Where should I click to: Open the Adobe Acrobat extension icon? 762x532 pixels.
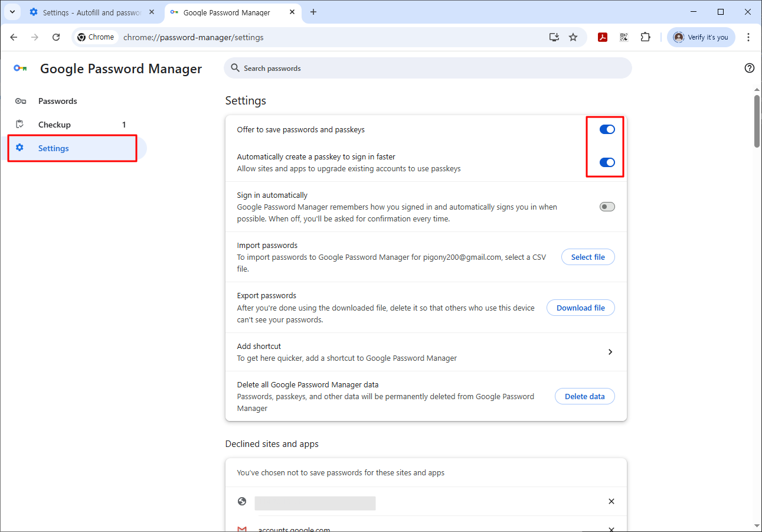603,37
